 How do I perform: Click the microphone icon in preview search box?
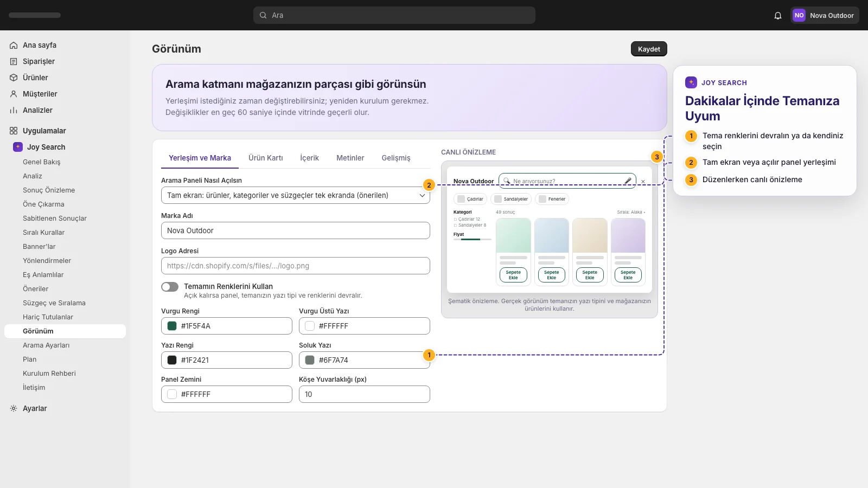coord(628,181)
